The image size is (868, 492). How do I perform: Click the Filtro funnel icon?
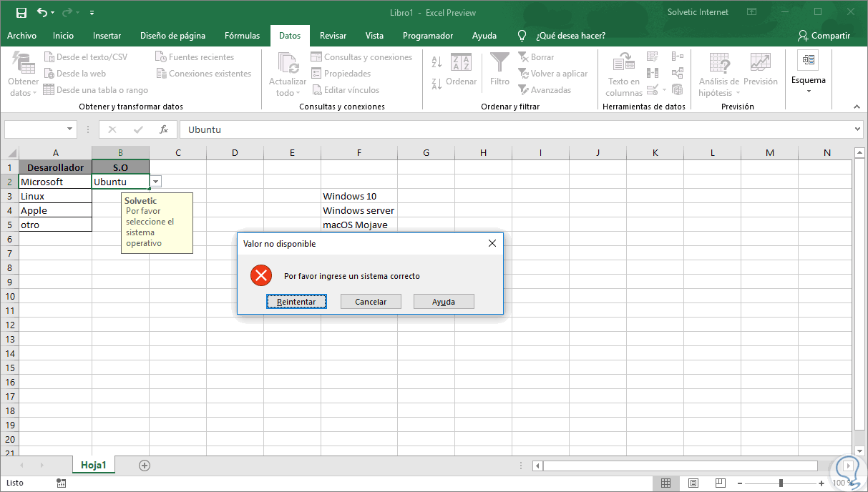(x=499, y=62)
